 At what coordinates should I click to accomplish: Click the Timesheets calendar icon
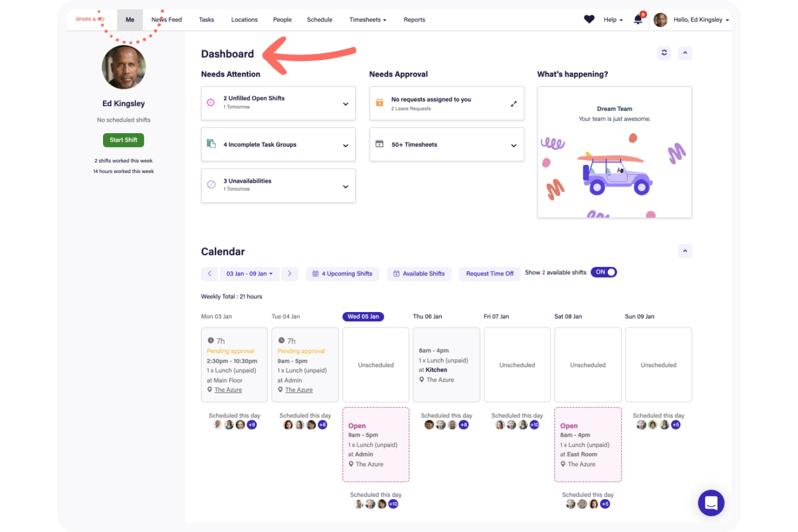click(380, 144)
